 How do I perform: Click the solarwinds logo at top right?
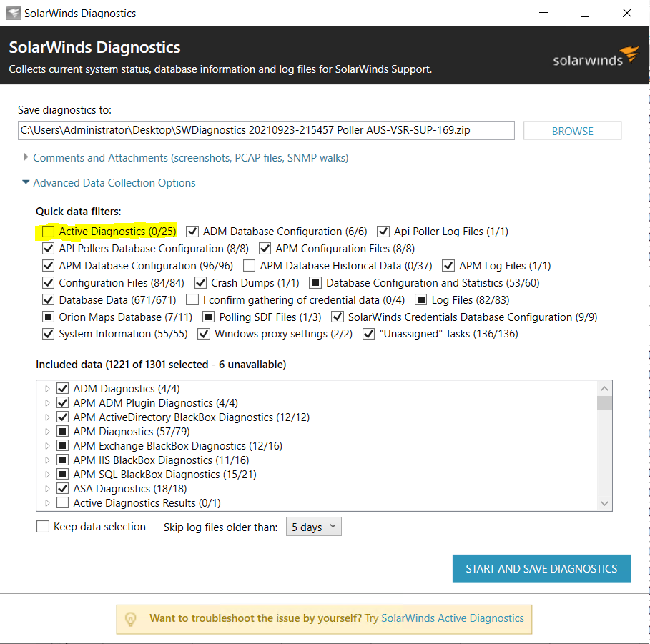(596, 57)
